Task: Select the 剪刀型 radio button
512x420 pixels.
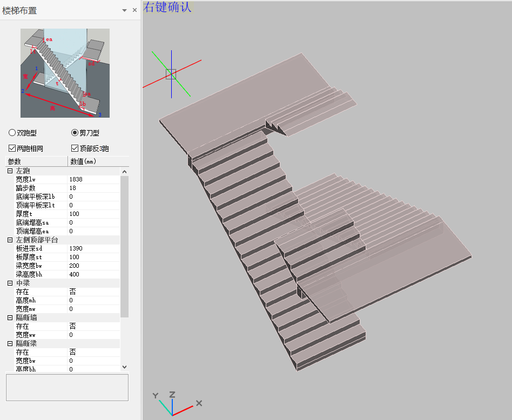Action: (75, 133)
